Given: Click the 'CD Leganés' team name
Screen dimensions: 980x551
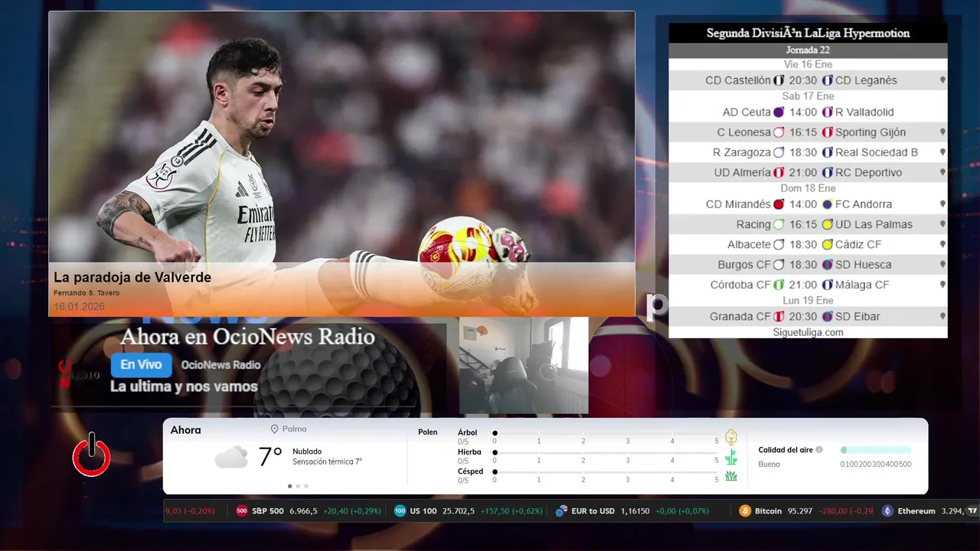Looking at the screenshot, I should point(866,80).
